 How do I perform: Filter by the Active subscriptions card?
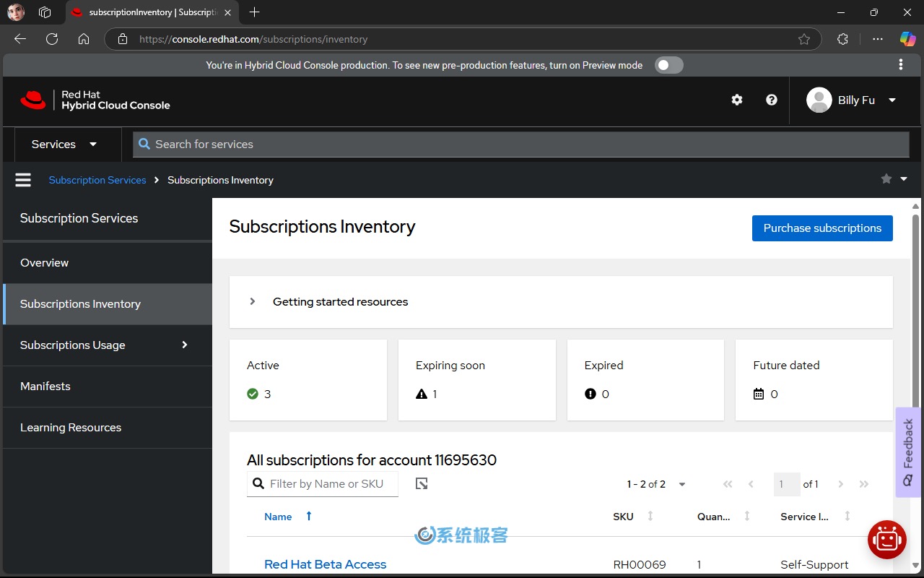click(x=308, y=380)
